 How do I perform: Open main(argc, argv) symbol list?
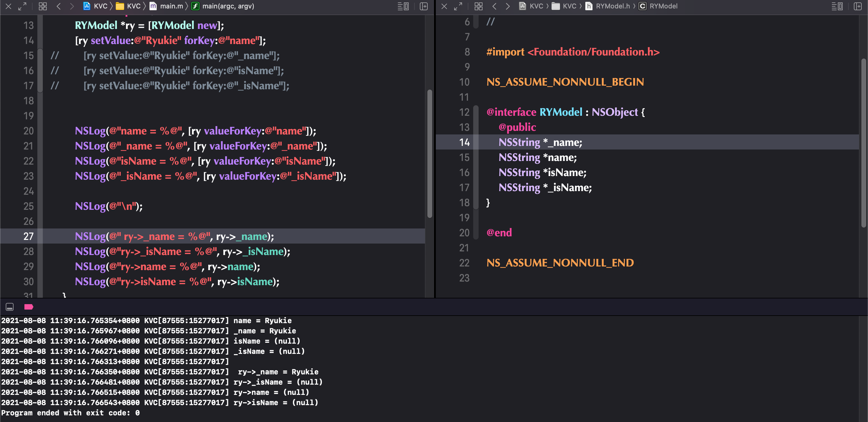[x=223, y=6]
